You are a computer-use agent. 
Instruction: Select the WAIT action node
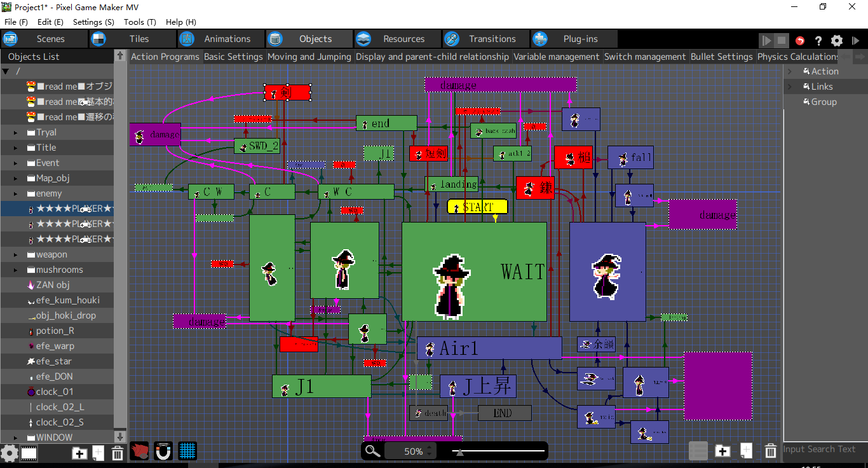click(474, 272)
